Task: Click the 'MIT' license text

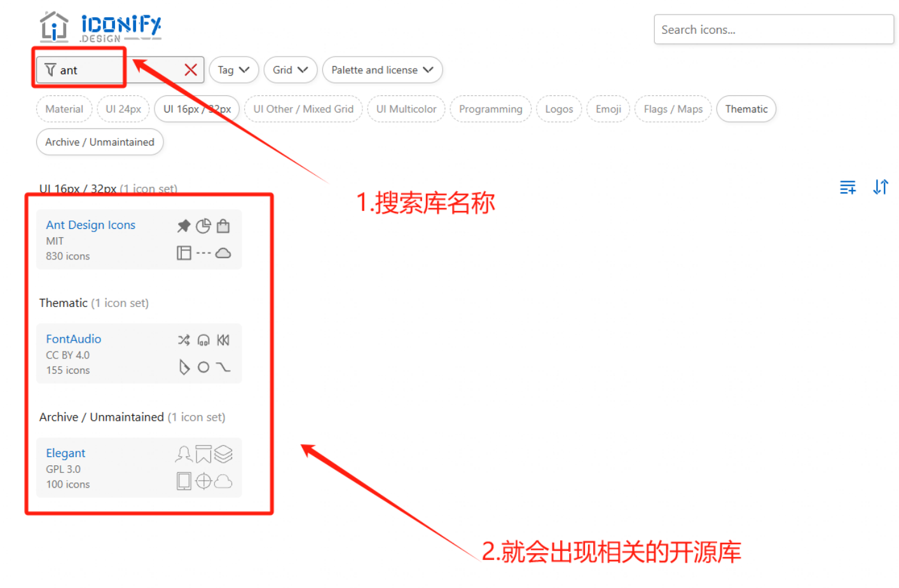Action: [55, 241]
